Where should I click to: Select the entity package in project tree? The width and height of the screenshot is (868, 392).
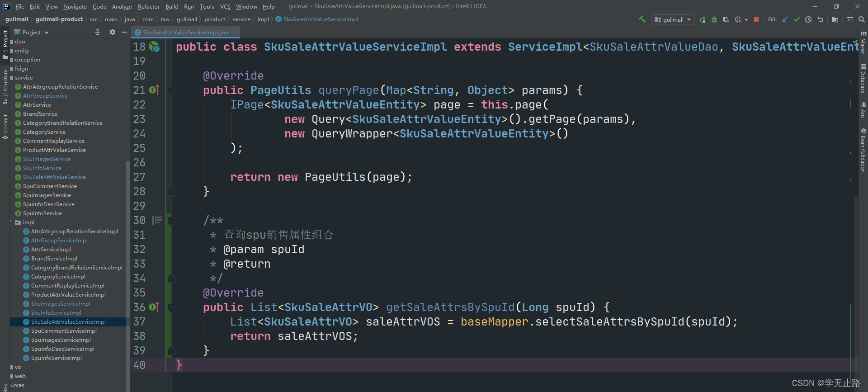(x=21, y=51)
